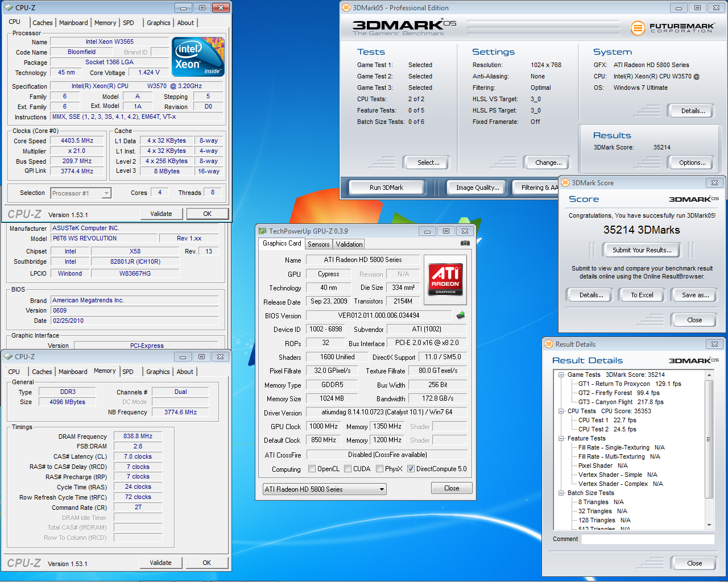The image size is (728, 582).
Task: Click Submit Your Results... button
Action: [642, 250]
